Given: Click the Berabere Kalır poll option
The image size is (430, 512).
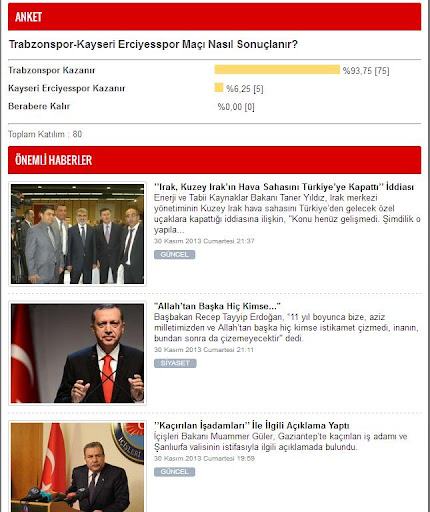Looking at the screenshot, I should tap(39, 106).
